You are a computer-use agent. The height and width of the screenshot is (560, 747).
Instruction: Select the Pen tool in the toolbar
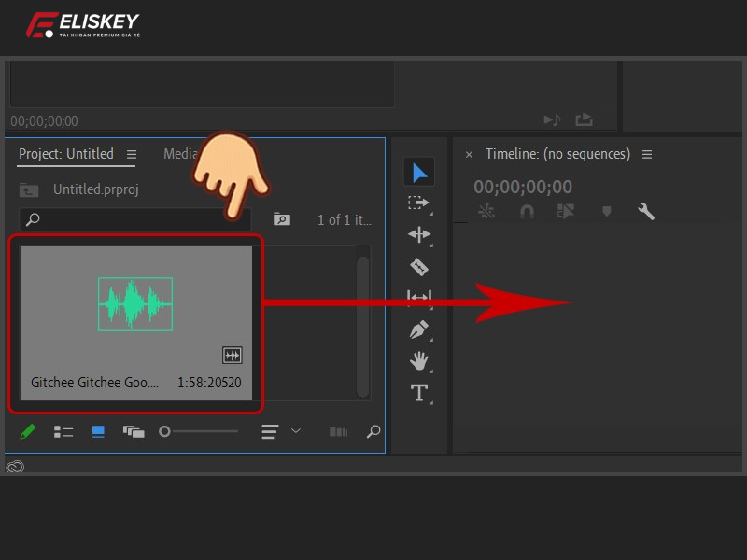(x=419, y=329)
